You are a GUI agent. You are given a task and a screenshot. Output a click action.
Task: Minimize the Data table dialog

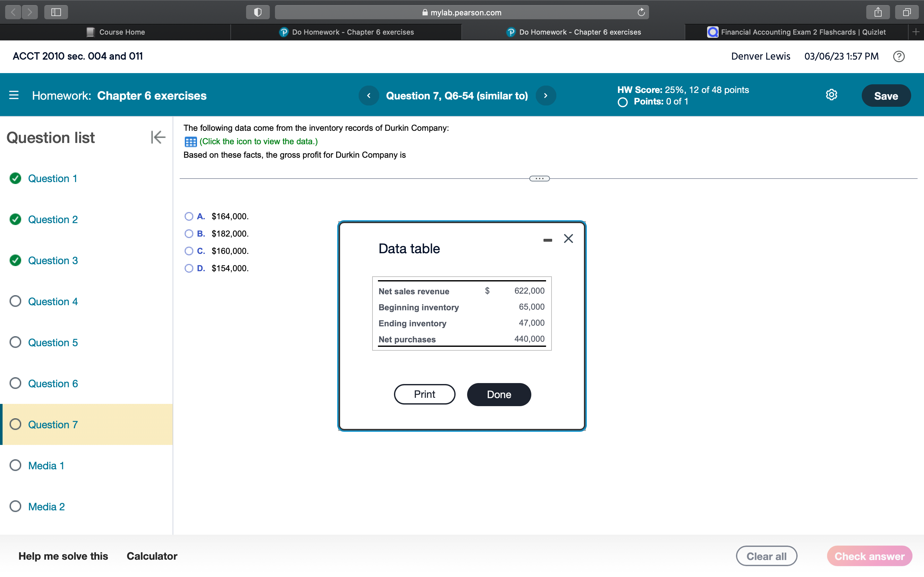coord(548,240)
